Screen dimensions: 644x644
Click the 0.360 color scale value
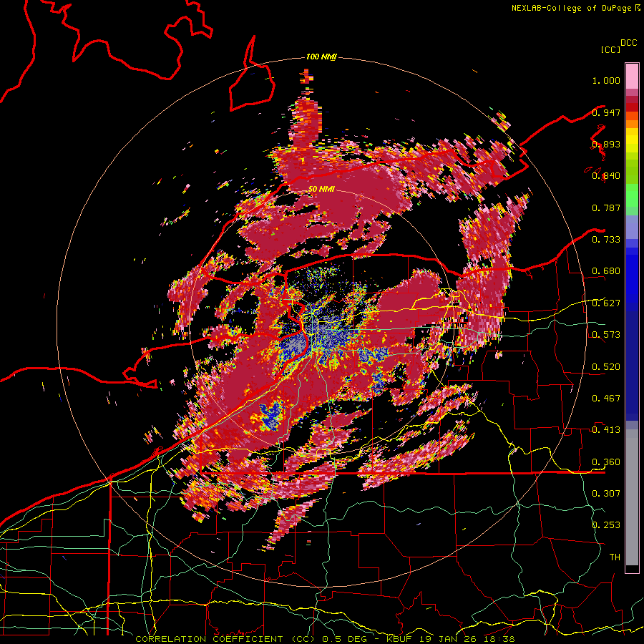(x=606, y=462)
